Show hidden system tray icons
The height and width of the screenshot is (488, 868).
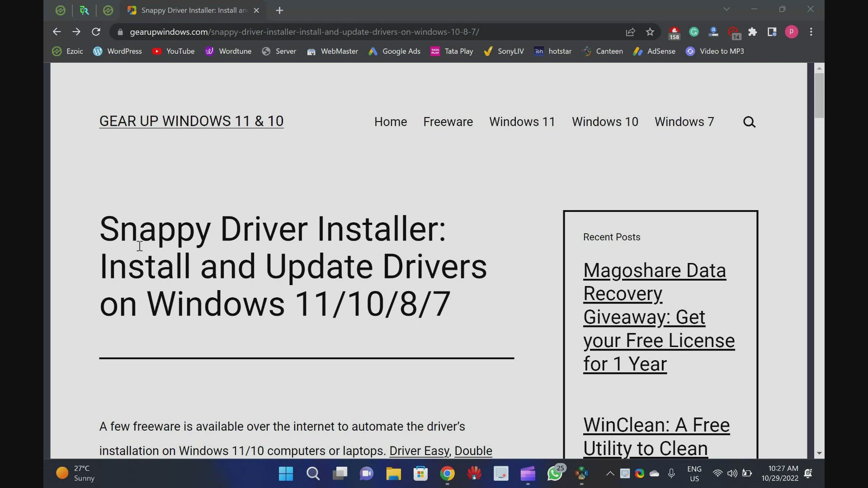[610, 474]
